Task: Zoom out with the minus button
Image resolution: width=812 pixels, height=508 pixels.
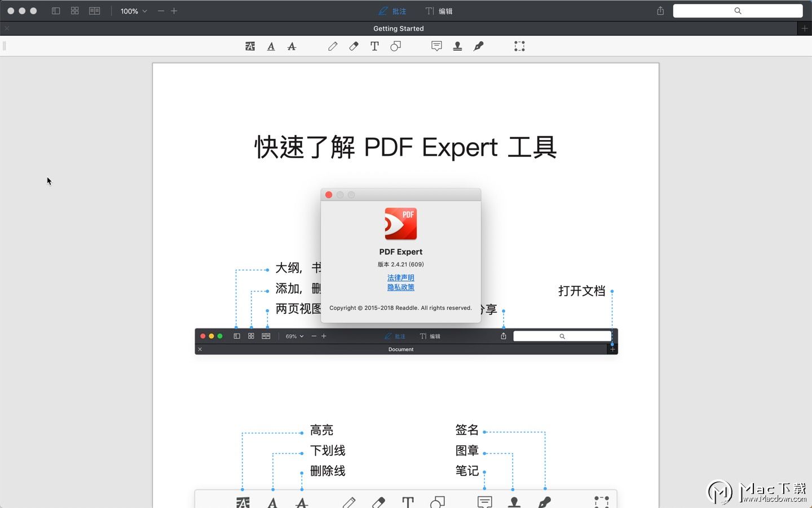Action: tap(161, 11)
